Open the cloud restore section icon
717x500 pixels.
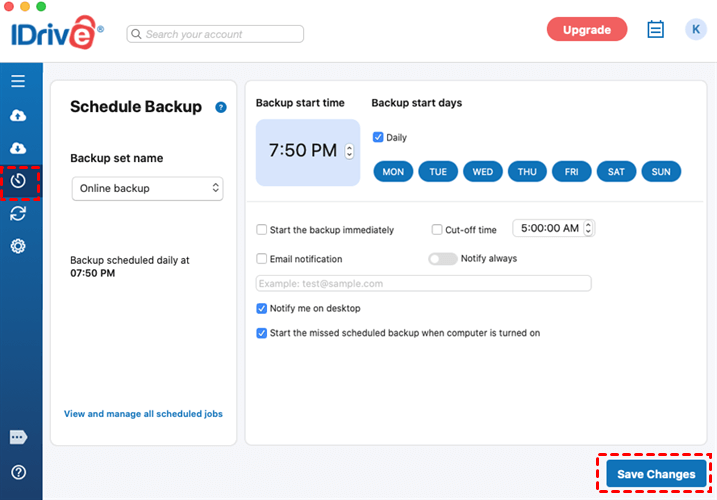click(x=18, y=148)
